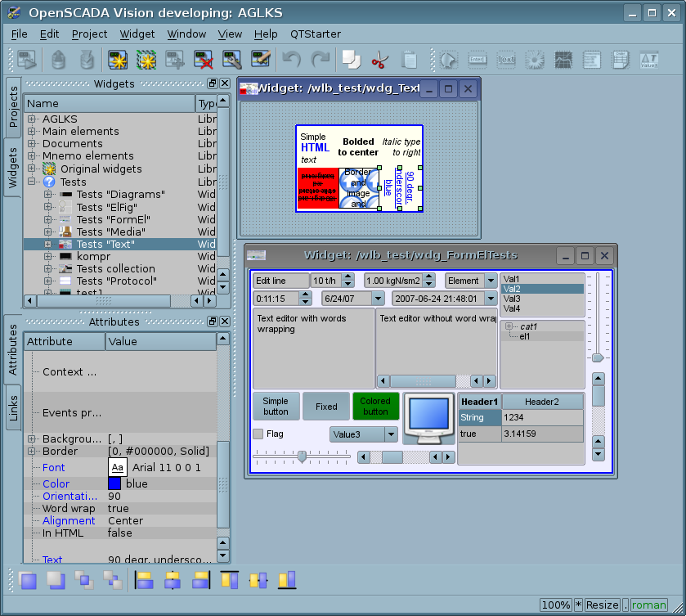Click the delete item icon with red X
This screenshot has width=686, height=616.
[204, 60]
